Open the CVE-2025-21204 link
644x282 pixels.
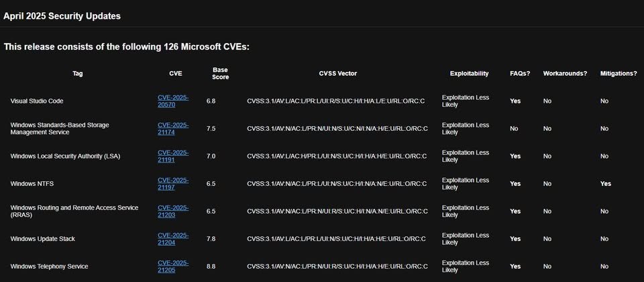tap(173, 239)
